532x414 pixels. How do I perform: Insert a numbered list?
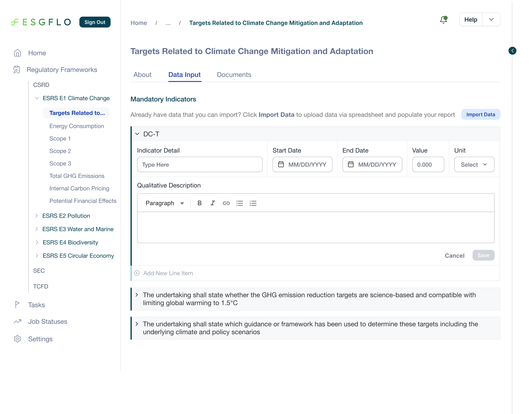coord(253,203)
